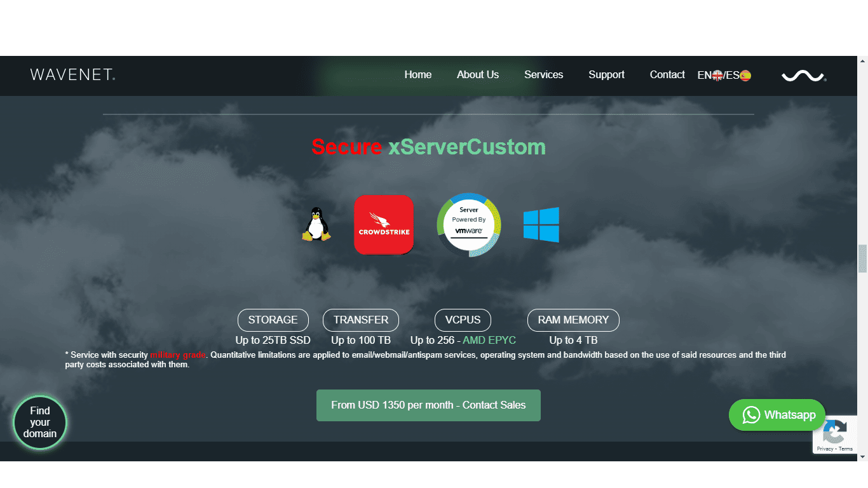The image size is (868, 488).
Task: Click the WAVENET logo in the header
Action: point(72,74)
